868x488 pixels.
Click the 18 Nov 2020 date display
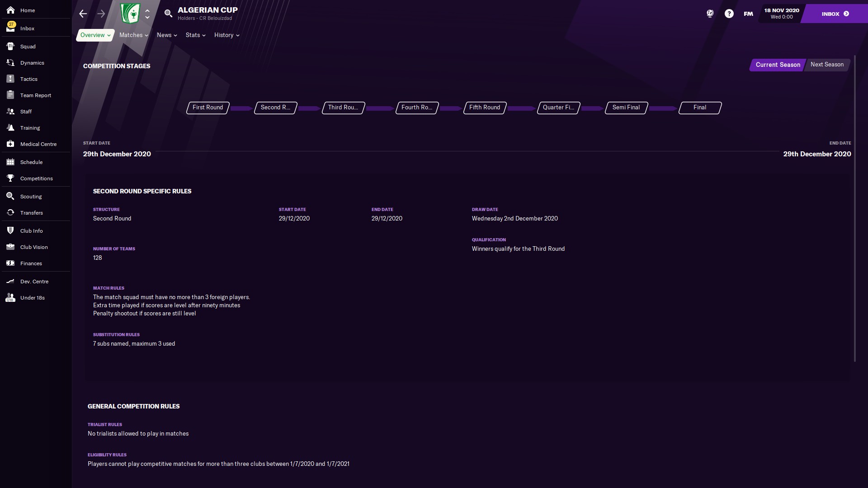782,14
